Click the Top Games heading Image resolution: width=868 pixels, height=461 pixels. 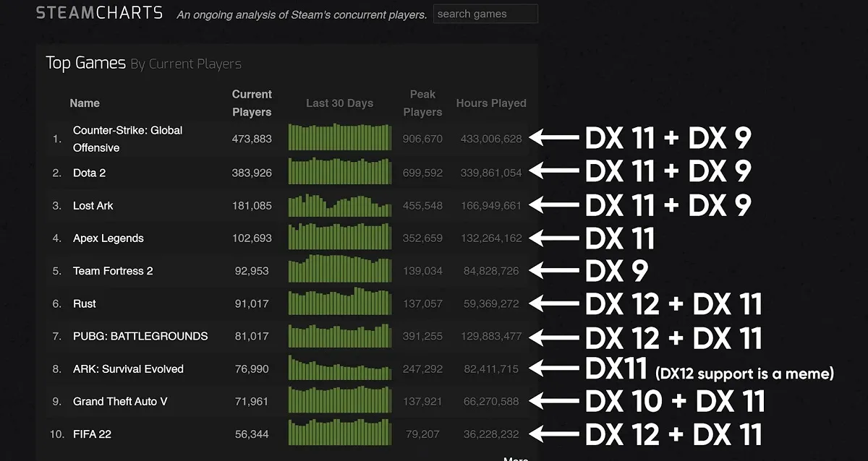point(85,63)
